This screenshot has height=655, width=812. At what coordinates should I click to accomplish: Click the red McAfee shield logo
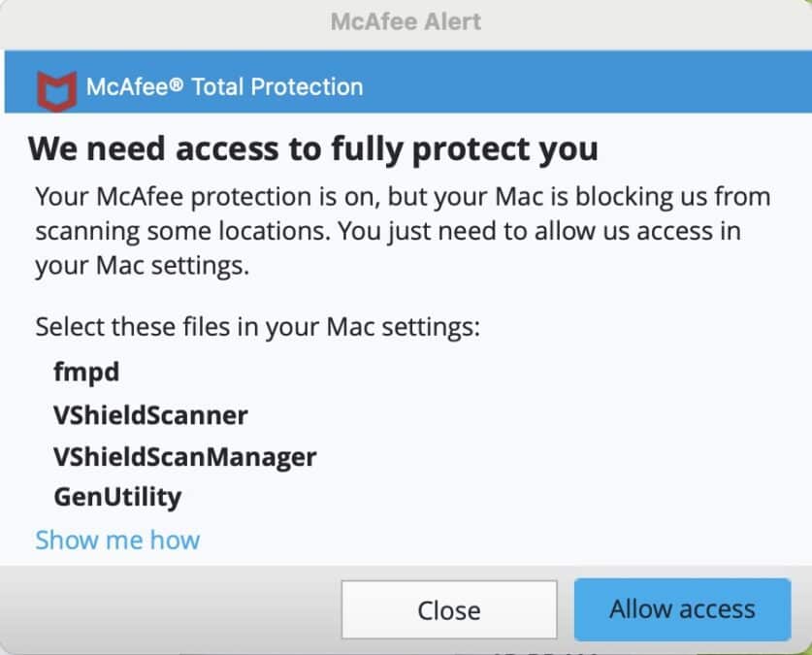click(x=57, y=91)
